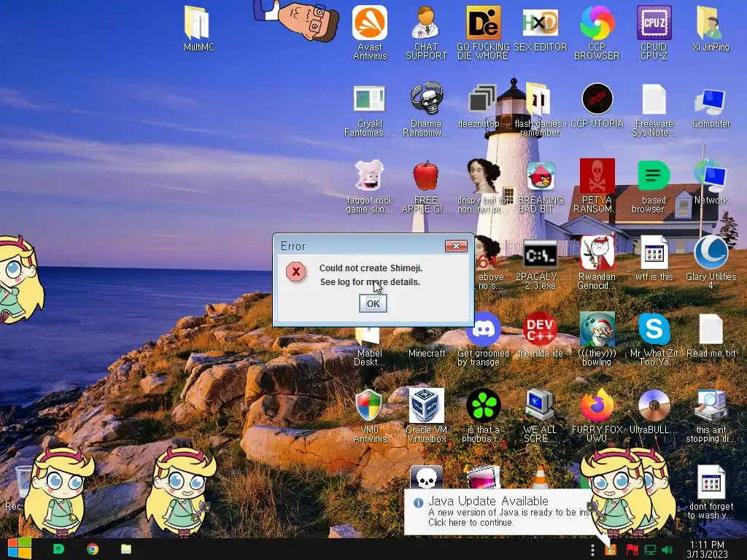Select the Minecraft desktop label
Image resolution: width=747 pixels, height=560 pixels.
click(x=426, y=353)
